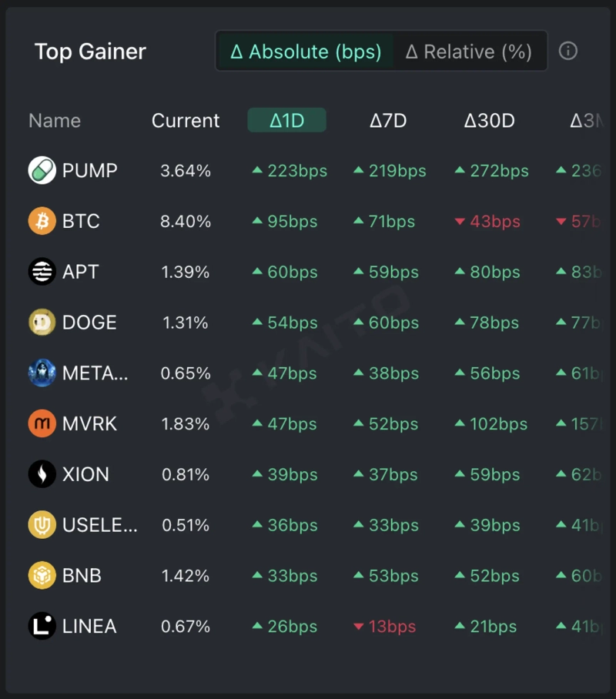
Task: Click the XION black flame icon
Action: (x=42, y=474)
